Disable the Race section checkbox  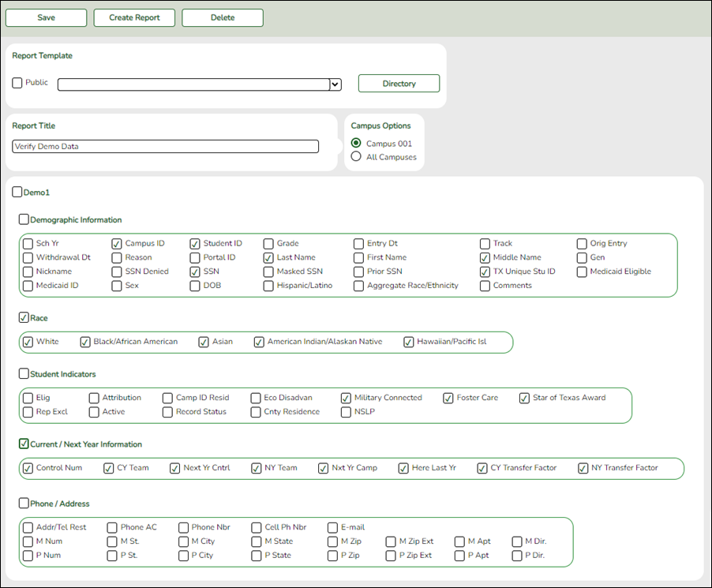click(x=23, y=317)
